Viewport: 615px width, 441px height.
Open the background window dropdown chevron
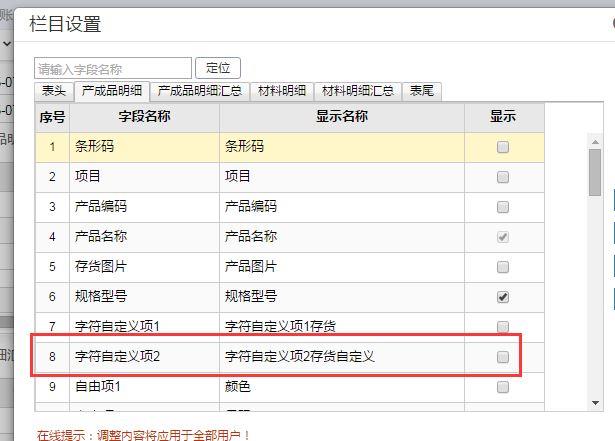(7, 44)
